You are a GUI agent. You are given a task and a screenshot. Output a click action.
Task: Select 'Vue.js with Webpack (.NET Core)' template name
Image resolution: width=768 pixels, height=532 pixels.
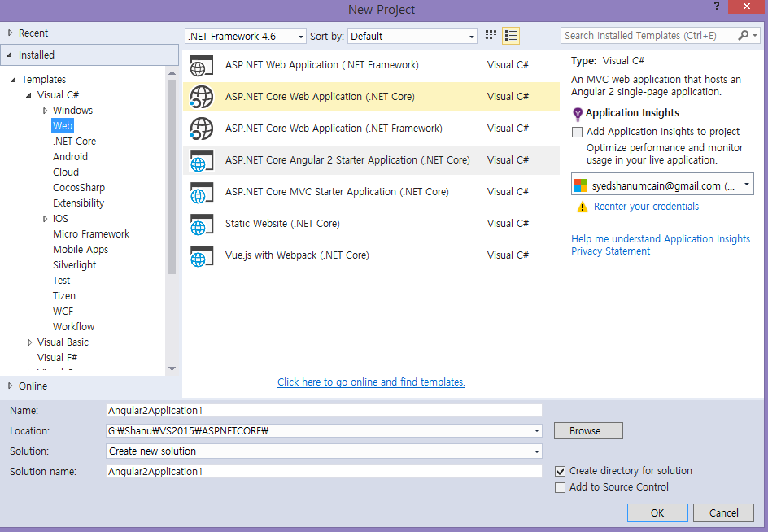[297, 255]
